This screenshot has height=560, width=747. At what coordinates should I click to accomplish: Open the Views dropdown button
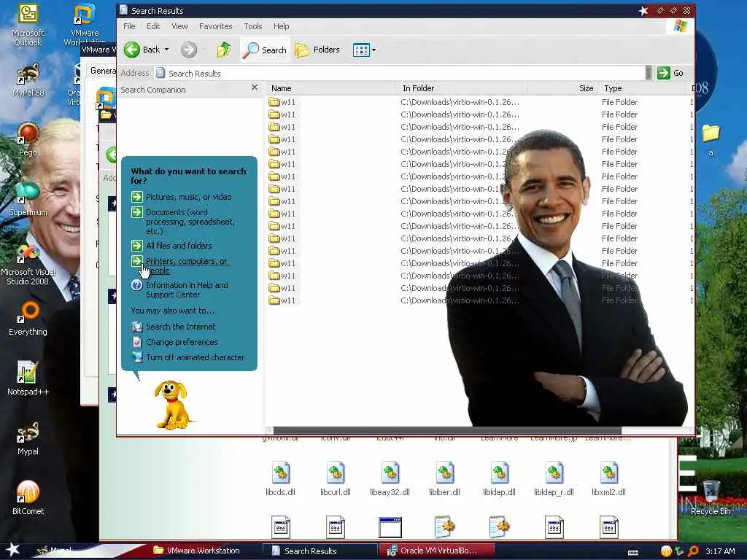click(x=365, y=50)
